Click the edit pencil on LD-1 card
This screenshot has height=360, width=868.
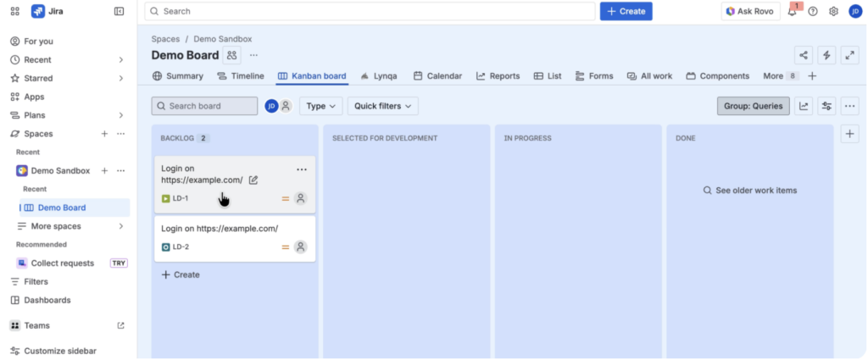(x=253, y=180)
